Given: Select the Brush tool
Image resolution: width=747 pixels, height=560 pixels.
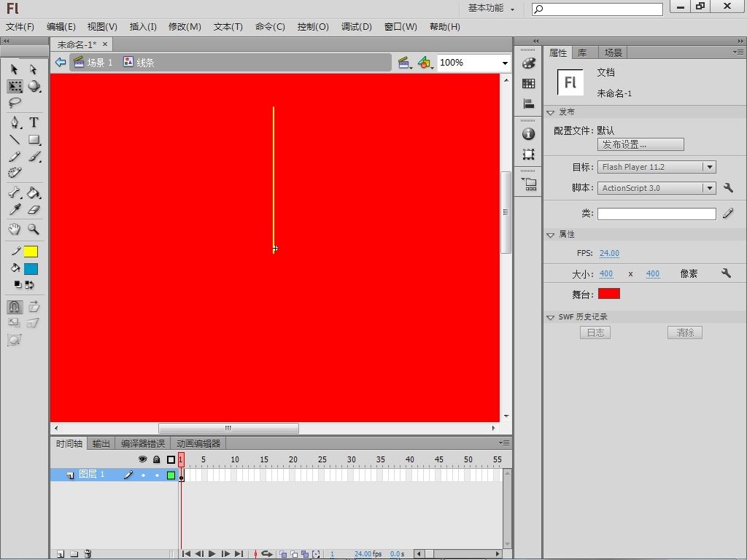Looking at the screenshot, I should pos(34,156).
